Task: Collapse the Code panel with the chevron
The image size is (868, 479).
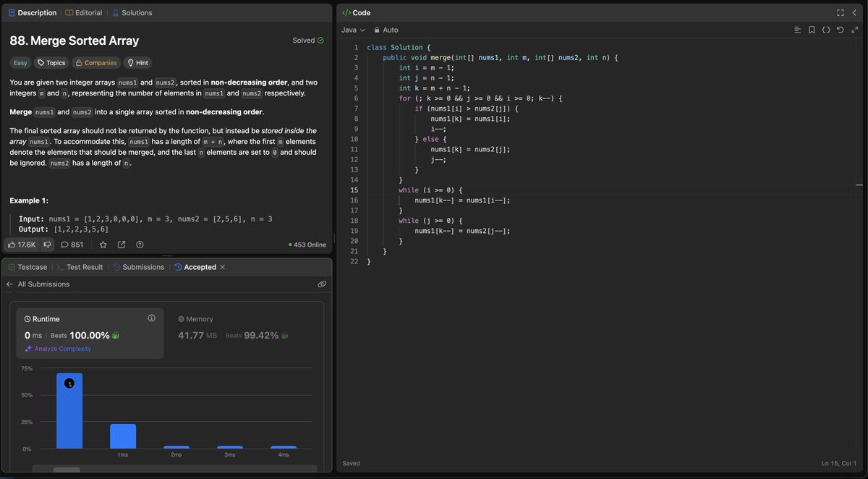Action: pos(855,12)
